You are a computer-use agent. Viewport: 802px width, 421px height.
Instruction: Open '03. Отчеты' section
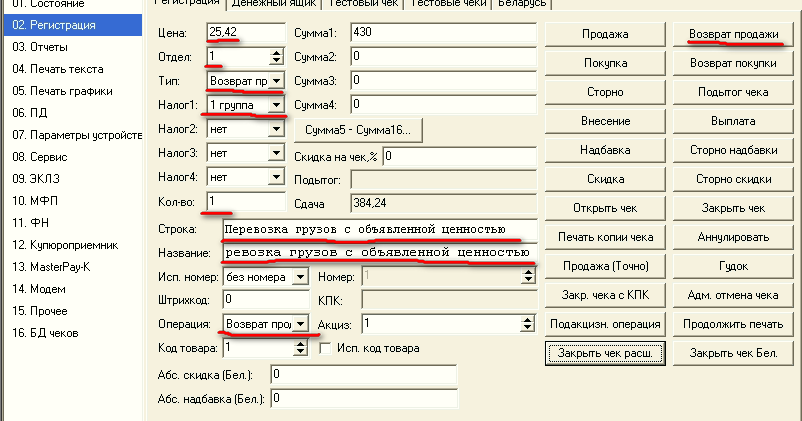tap(73, 47)
